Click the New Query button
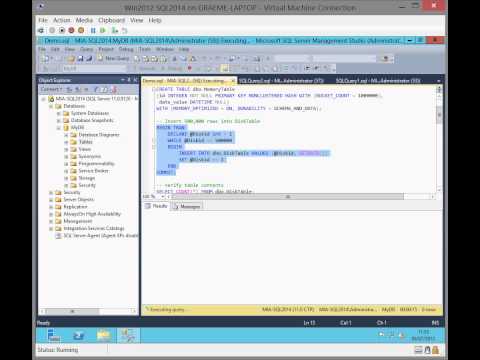Viewport: 480px width, 360px height. pyautogui.click(x=113, y=58)
